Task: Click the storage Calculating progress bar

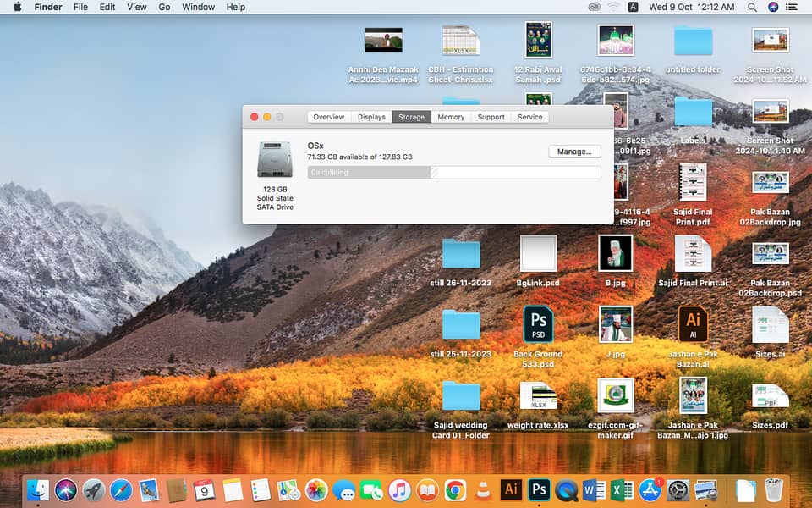Action: [454, 172]
